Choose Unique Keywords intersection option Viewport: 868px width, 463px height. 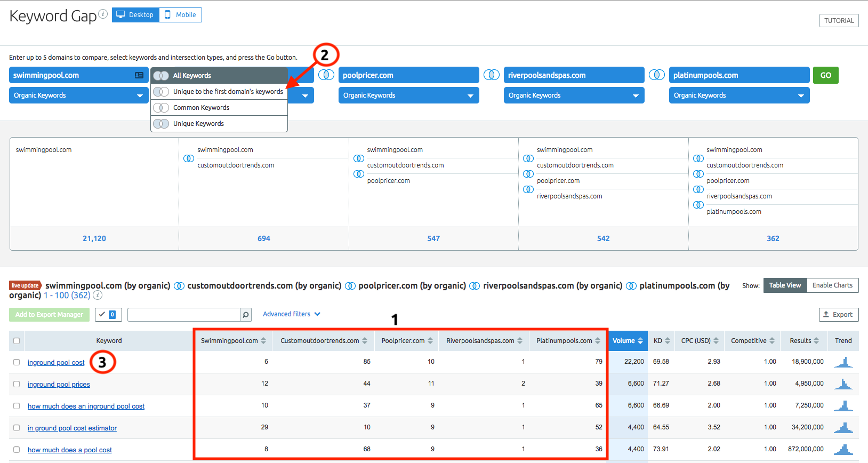[x=219, y=124]
